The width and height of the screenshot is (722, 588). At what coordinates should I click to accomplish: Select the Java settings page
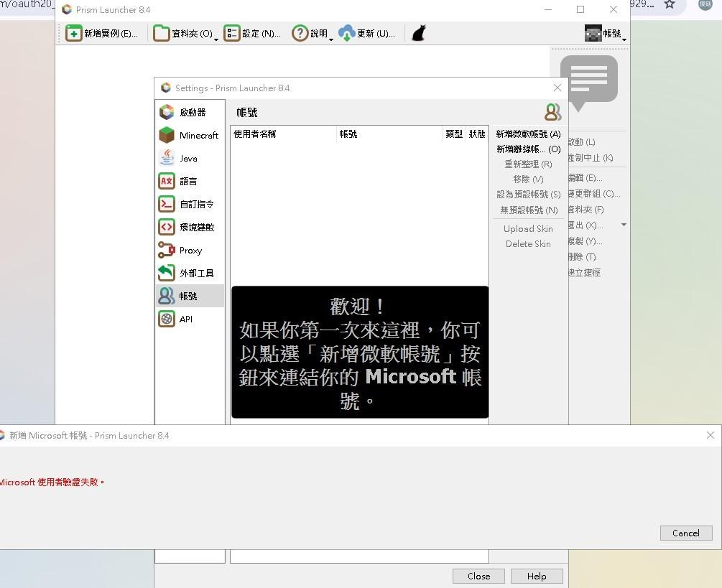pos(188,158)
